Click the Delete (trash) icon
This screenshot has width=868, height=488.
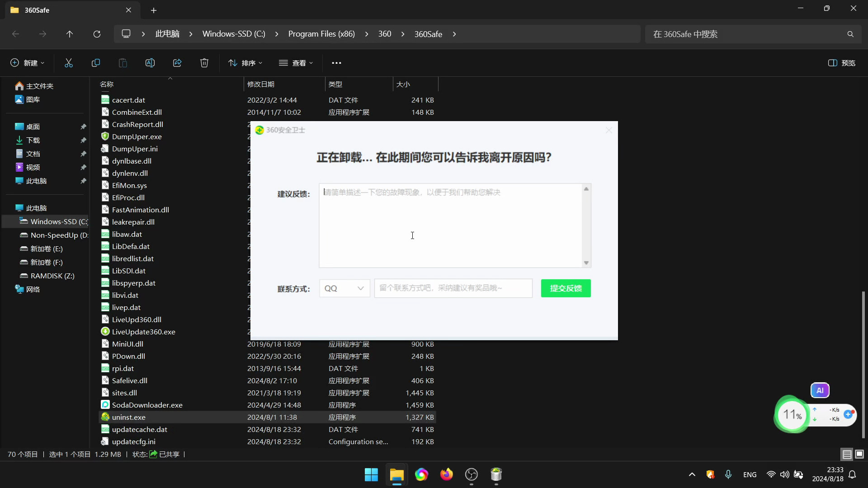204,63
